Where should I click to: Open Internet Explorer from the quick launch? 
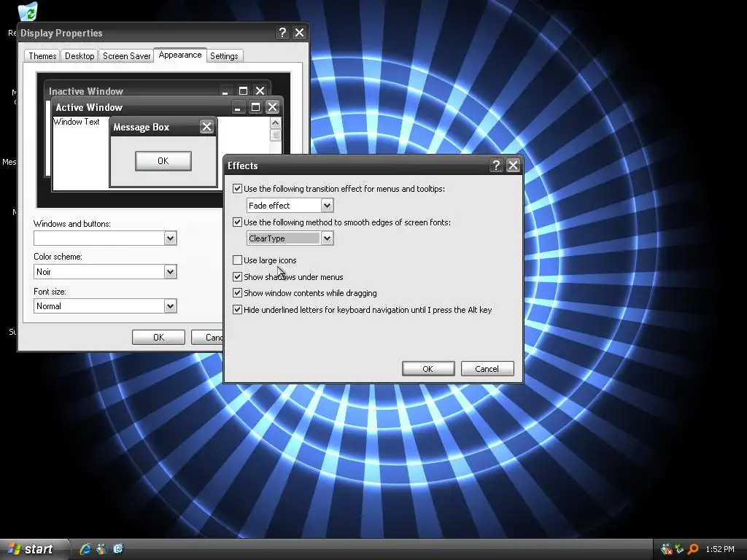pos(85,549)
